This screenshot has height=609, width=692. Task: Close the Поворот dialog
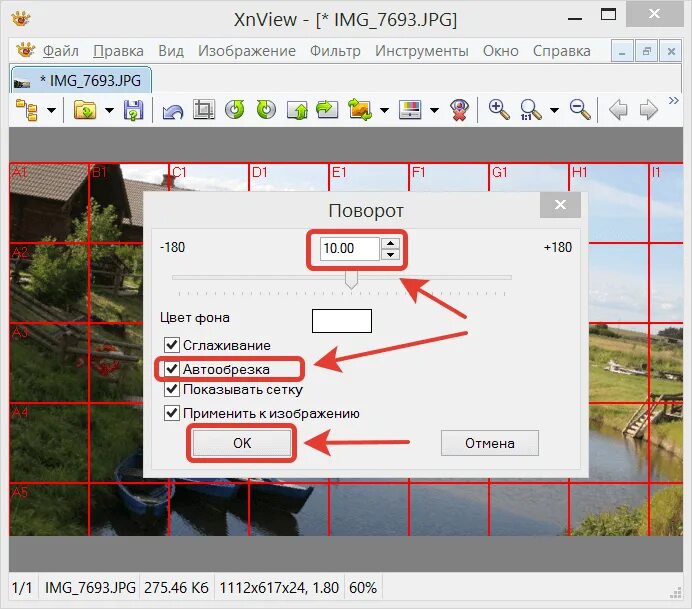click(x=560, y=205)
